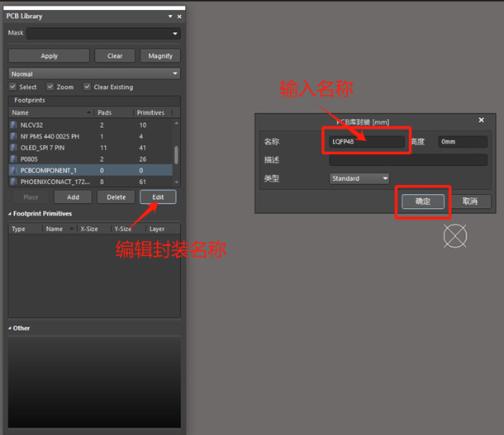
Task: Open PCB Library panel options arrow
Action: point(170,17)
